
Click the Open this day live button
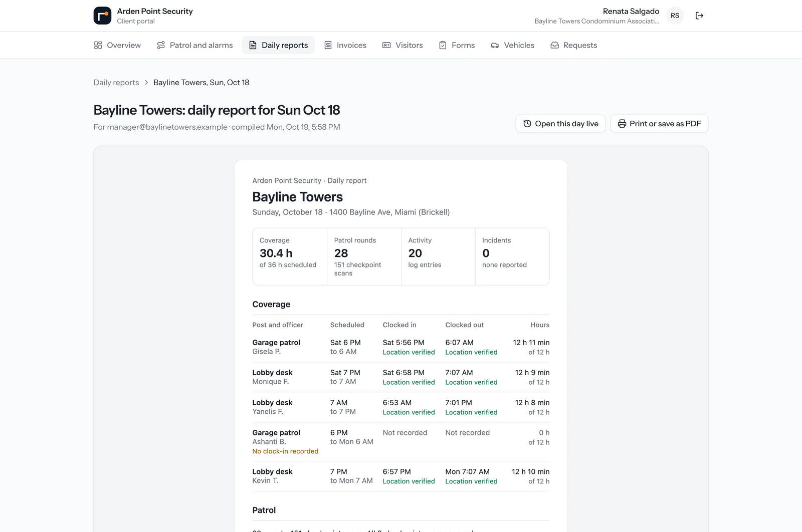(x=561, y=124)
